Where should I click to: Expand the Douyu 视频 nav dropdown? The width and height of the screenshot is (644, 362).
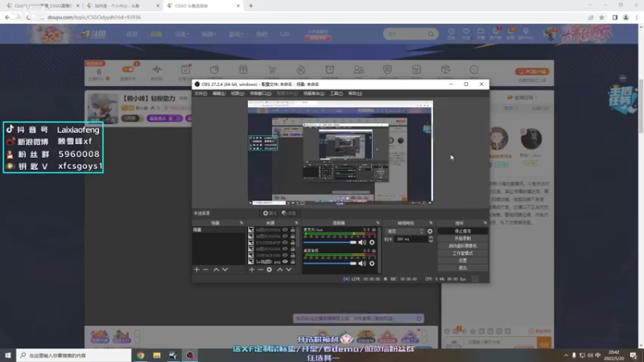click(208, 34)
